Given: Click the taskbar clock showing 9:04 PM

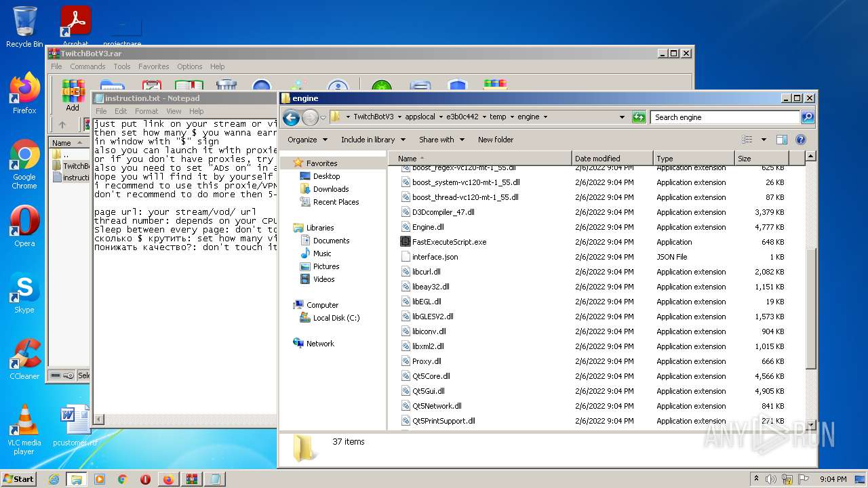Looking at the screenshot, I should (x=833, y=479).
